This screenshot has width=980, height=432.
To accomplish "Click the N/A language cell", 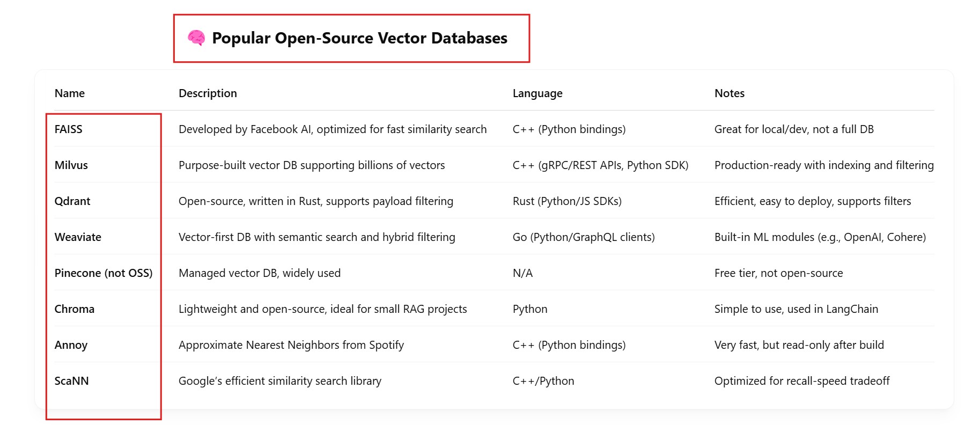I will point(522,273).
